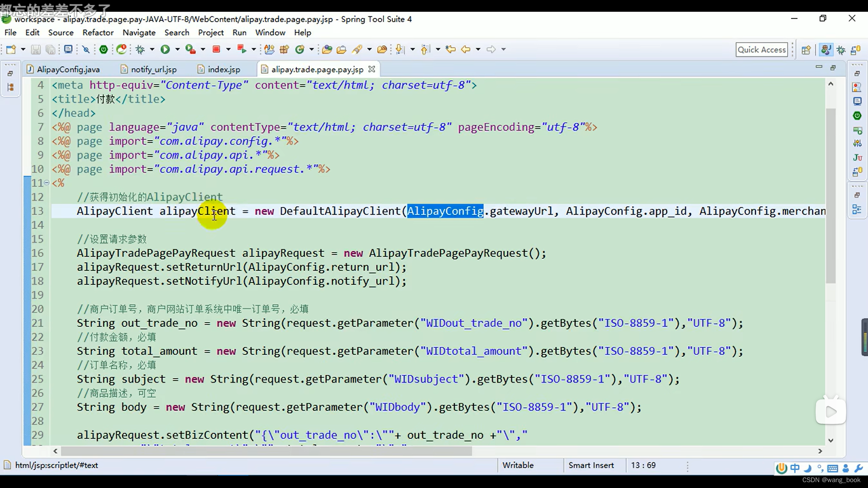Go Back with the yellow left arrow
Viewport: 868px width, 488px height.
466,49
